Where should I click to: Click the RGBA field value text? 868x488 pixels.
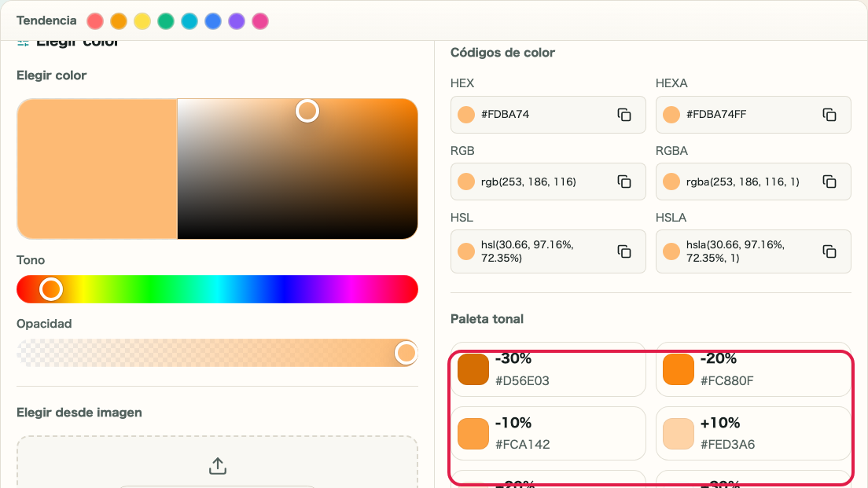tap(743, 182)
